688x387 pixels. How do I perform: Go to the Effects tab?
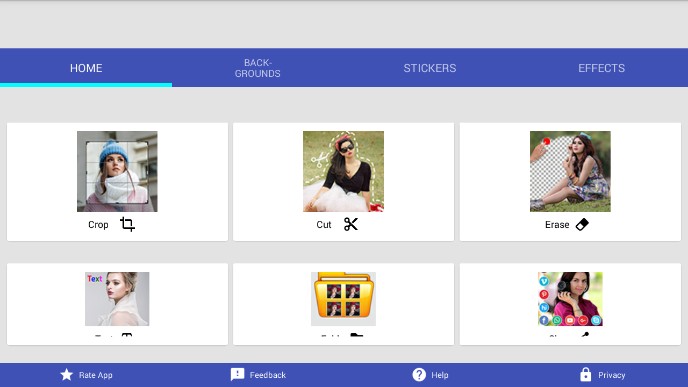[602, 68]
